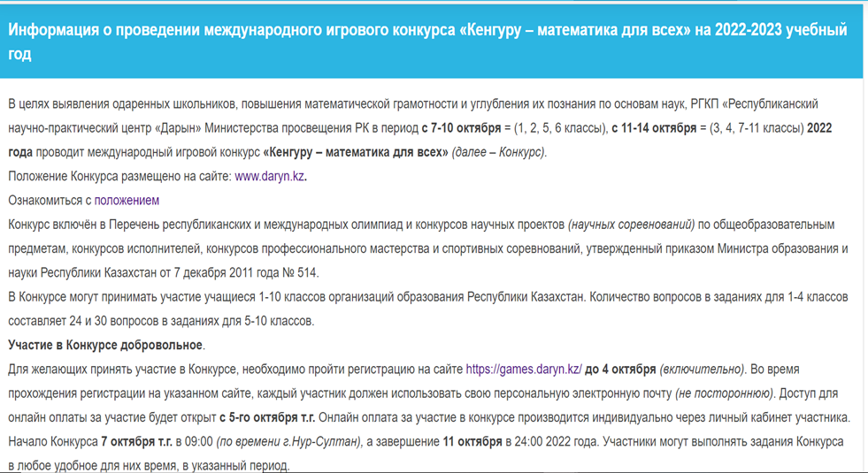This screenshot has width=868, height=473.
Task: Click italic text "(научных соревнований)"
Action: click(x=631, y=225)
